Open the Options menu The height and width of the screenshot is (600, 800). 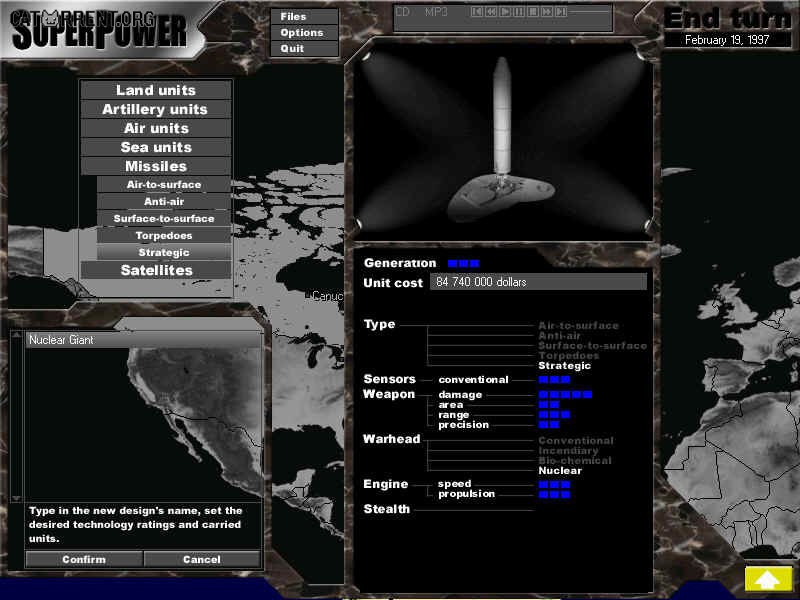304,33
